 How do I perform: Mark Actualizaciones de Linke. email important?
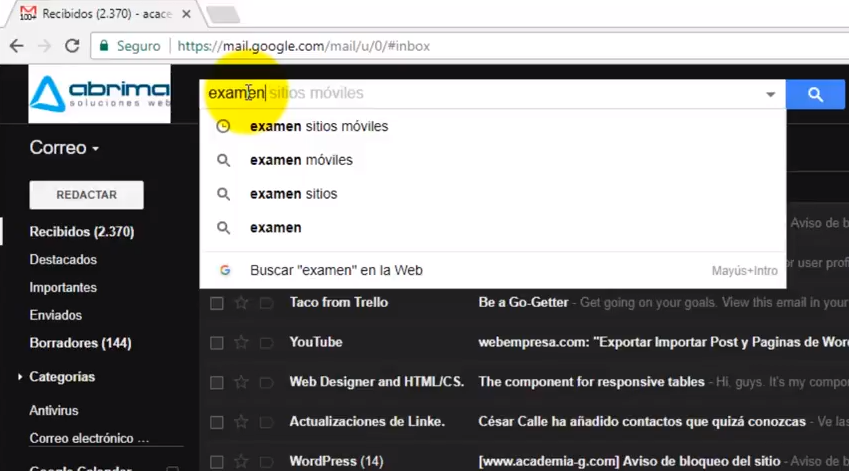tap(266, 422)
